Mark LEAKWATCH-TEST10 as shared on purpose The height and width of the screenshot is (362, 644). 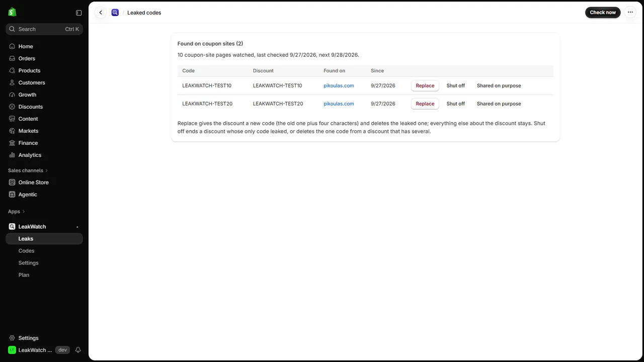pos(499,85)
